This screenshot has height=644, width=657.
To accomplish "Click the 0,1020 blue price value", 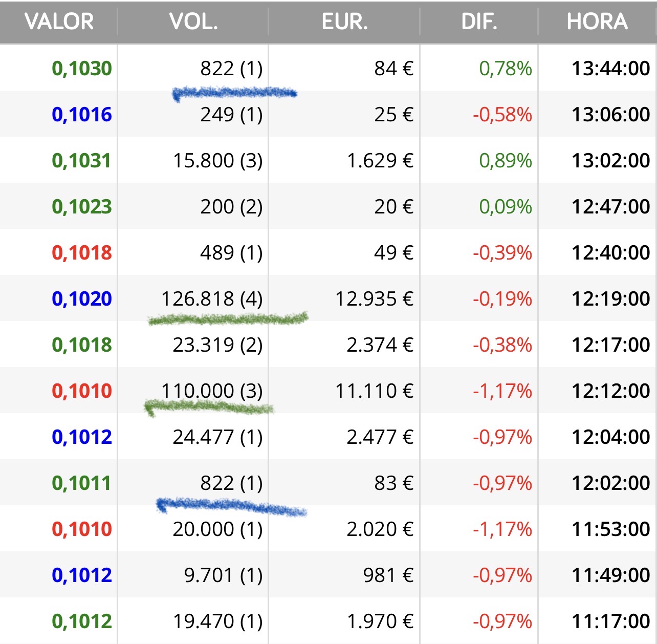I will tap(82, 299).
